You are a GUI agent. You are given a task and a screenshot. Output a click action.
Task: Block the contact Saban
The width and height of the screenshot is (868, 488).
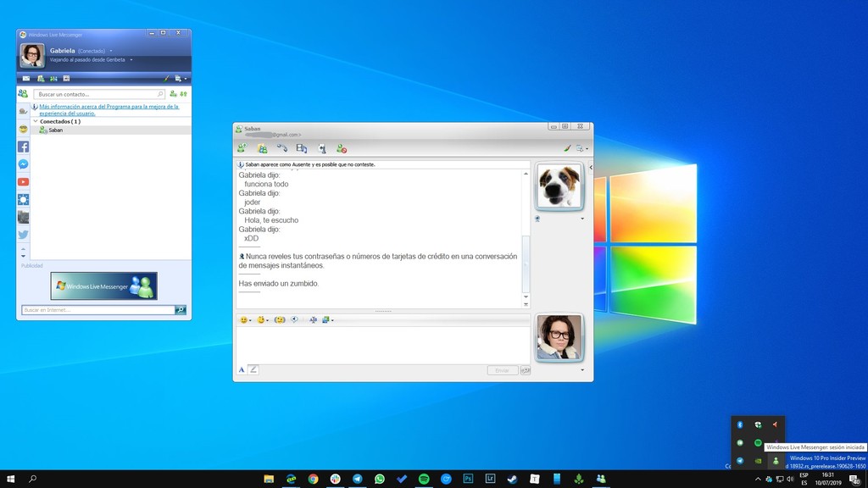pos(342,148)
